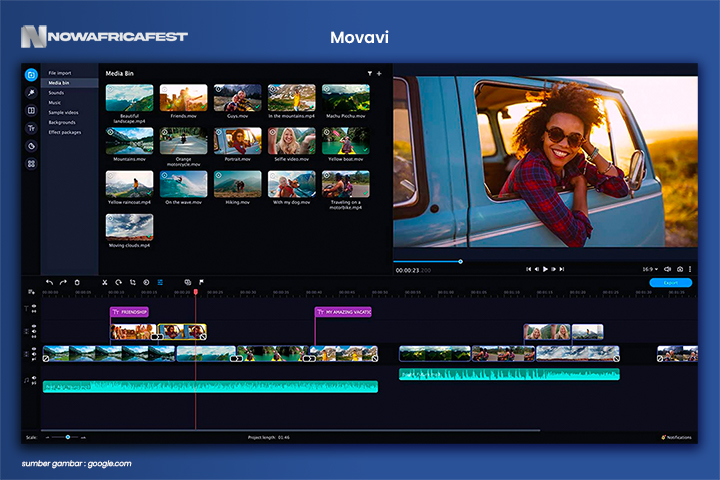720x480 pixels.
Task: Open the Transitions sidebar tab
Action: (x=31, y=110)
